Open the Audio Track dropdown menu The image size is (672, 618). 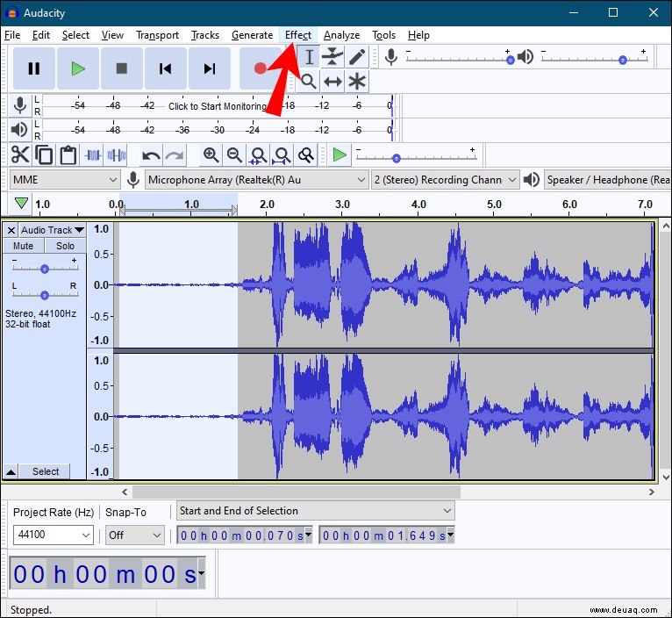tap(53, 230)
